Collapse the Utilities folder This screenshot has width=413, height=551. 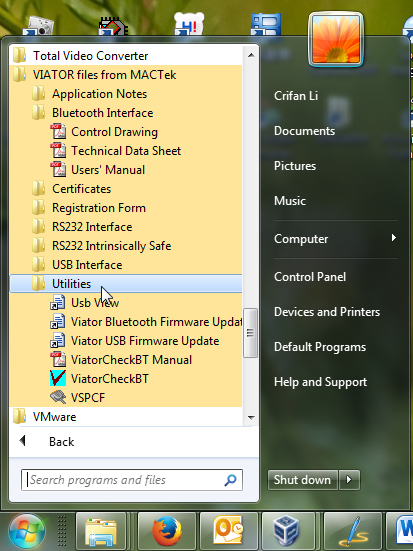(x=126, y=284)
